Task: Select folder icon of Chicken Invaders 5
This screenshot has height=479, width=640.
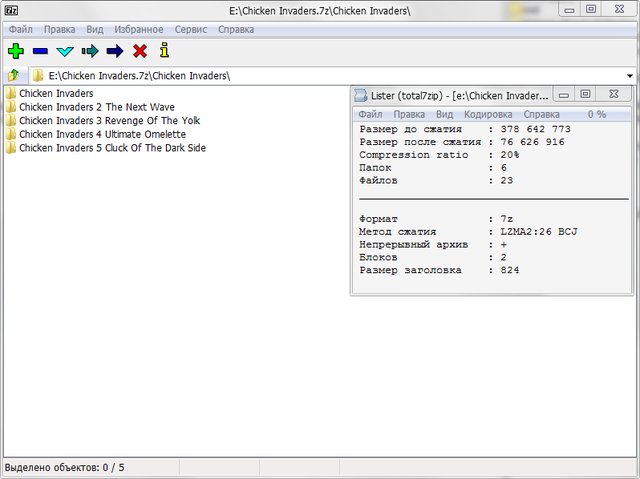Action: coord(11,148)
